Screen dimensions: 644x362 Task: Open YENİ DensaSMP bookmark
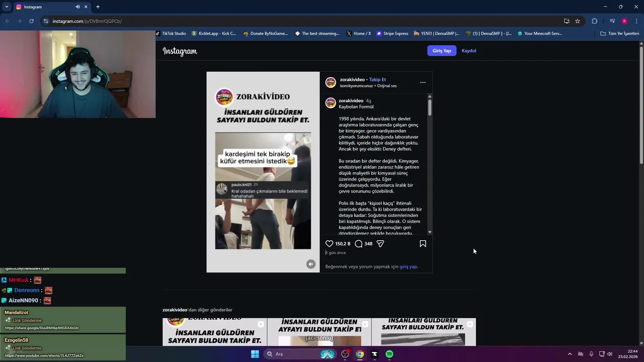pyautogui.click(x=436, y=34)
